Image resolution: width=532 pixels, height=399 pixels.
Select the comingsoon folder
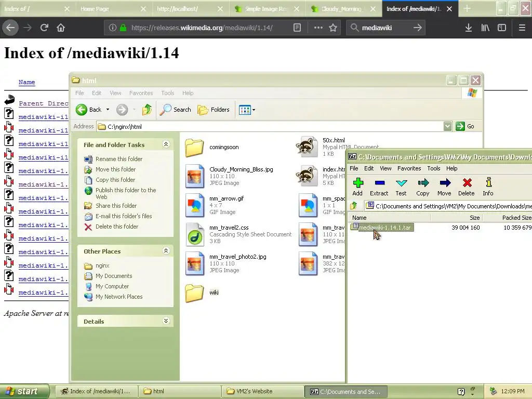coord(212,147)
